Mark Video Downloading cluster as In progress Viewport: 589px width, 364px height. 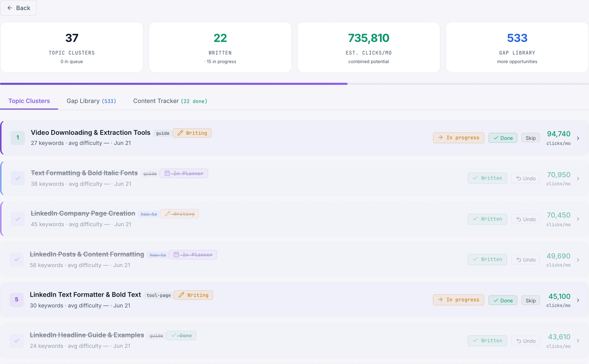[x=459, y=138]
